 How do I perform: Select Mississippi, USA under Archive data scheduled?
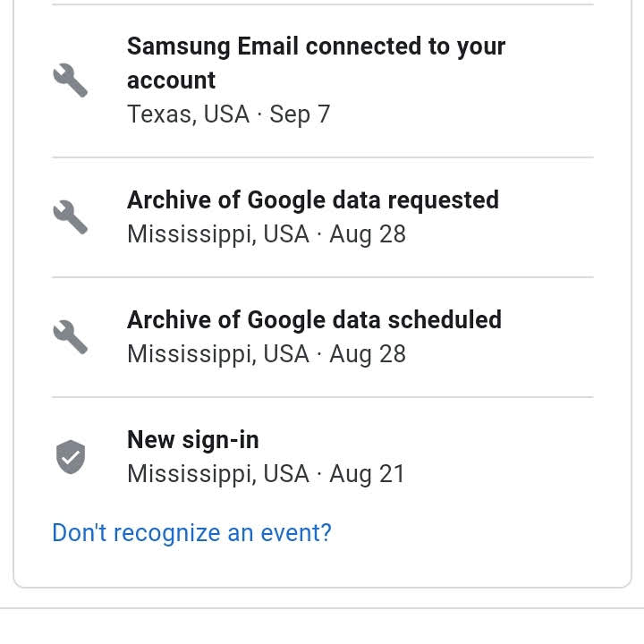218,354
